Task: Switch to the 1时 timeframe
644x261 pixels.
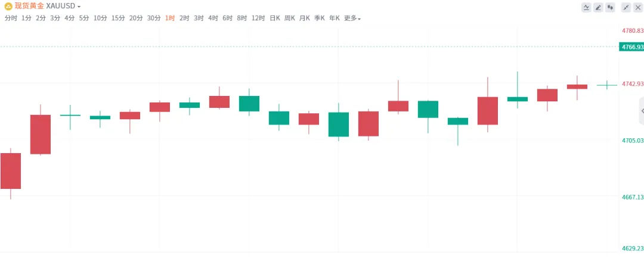Action: tap(170, 18)
